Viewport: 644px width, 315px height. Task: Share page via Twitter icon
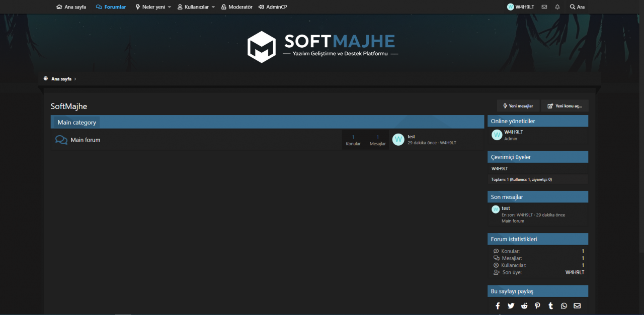pos(511,306)
